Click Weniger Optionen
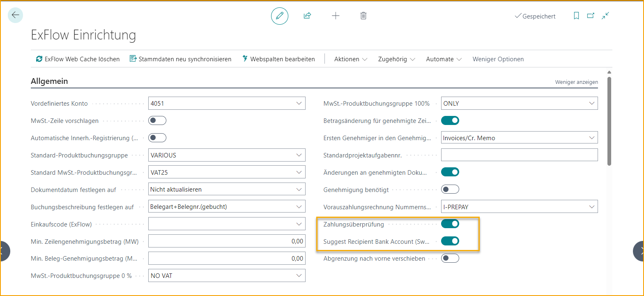644x296 pixels. click(498, 59)
